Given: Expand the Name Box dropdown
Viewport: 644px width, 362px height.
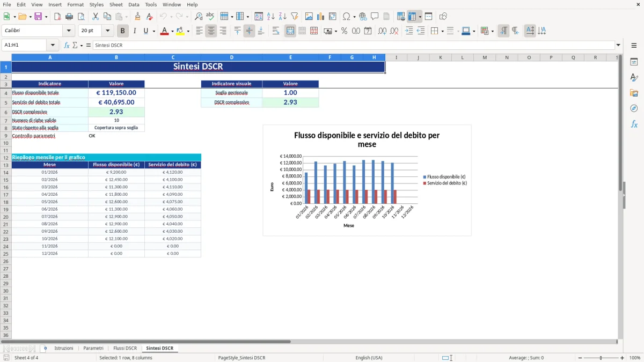Looking at the screenshot, I should tap(53, 45).
